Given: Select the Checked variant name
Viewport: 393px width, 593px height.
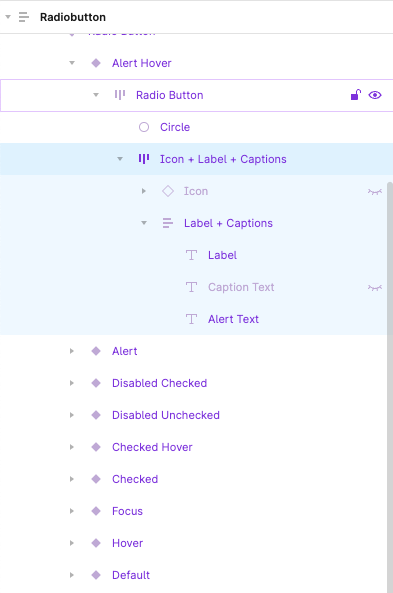Looking at the screenshot, I should 135,479.
